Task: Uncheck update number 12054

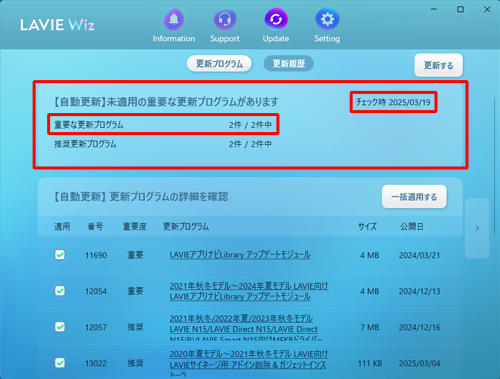Action: (60, 291)
